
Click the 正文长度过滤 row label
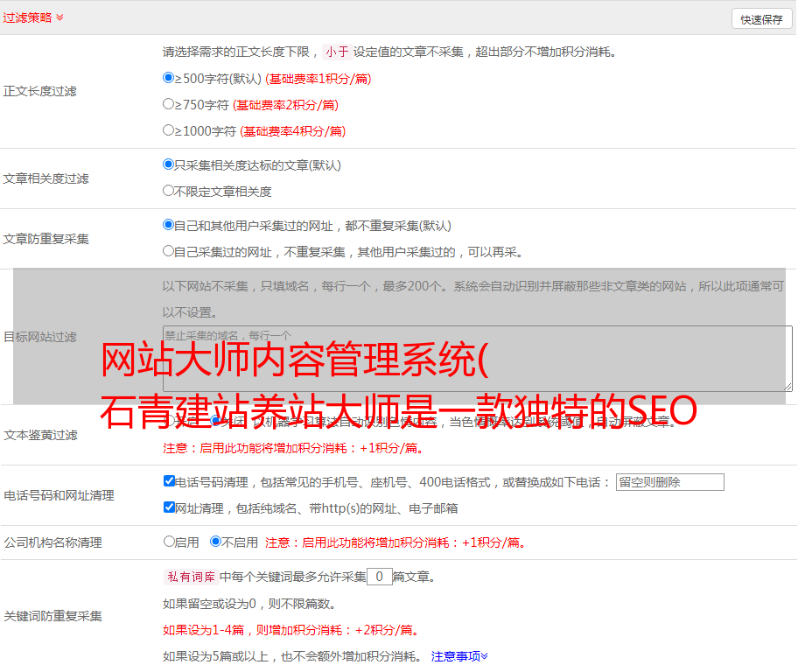(x=39, y=91)
